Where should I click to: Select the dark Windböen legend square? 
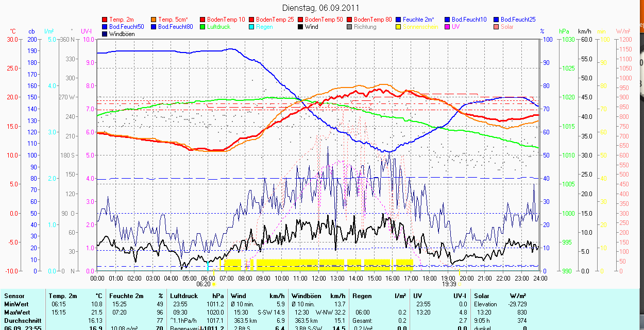[105, 34]
